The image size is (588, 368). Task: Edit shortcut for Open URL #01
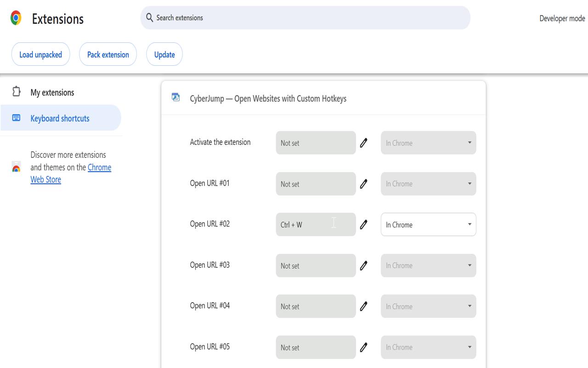tap(364, 184)
